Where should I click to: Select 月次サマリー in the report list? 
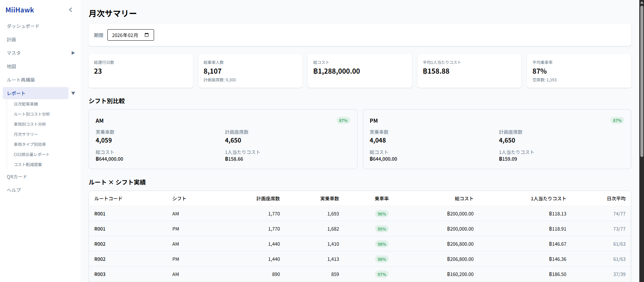pos(26,134)
